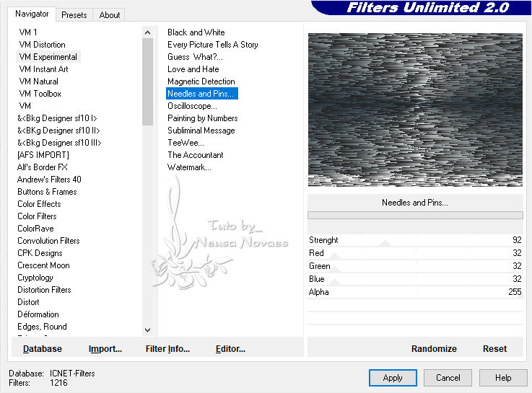
Task: Select Crescent Moon category
Action: click(43, 265)
